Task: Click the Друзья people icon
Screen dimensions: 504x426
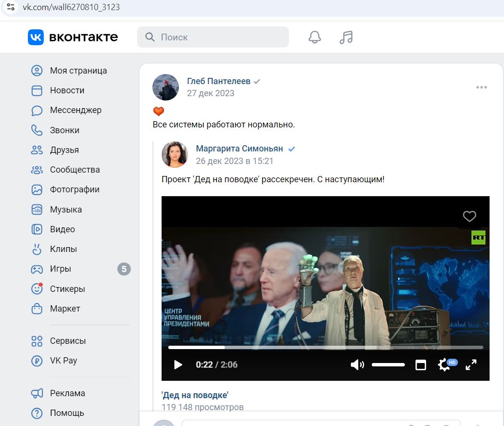Action: (x=37, y=150)
